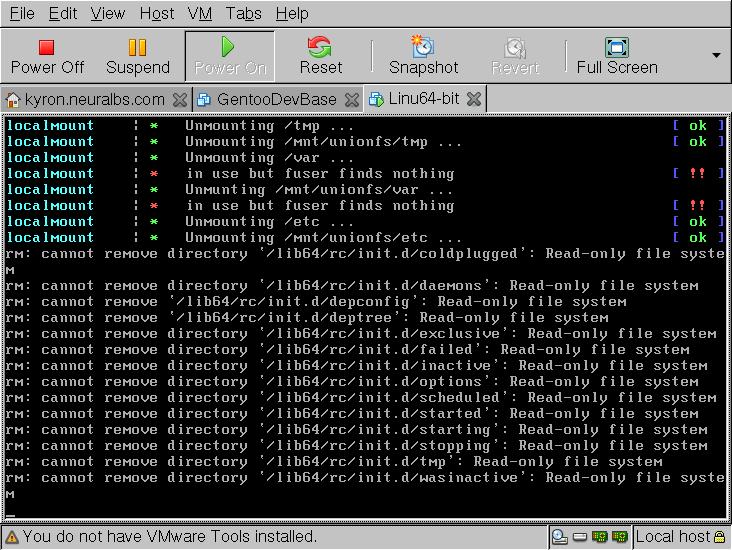
Task: Open the VM menu
Action: (x=199, y=14)
